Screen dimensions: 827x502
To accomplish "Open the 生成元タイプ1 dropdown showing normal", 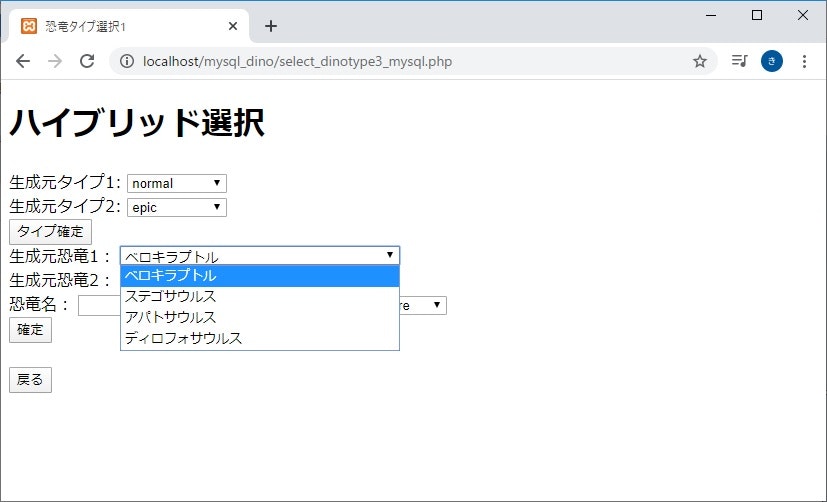I will pos(177,184).
